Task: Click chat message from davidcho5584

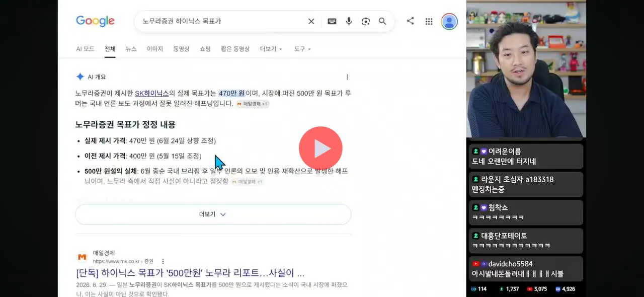Action: [526, 269]
